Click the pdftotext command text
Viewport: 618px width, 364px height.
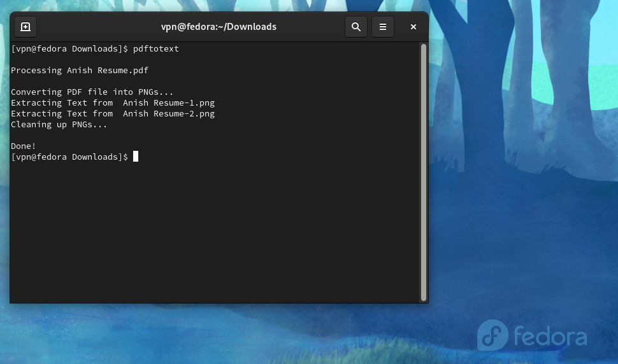pyautogui.click(x=156, y=49)
